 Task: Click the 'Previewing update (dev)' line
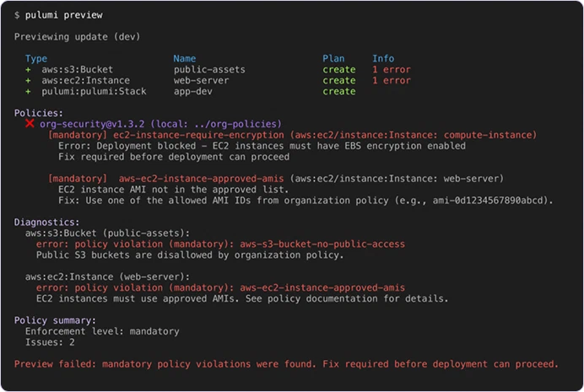point(77,37)
